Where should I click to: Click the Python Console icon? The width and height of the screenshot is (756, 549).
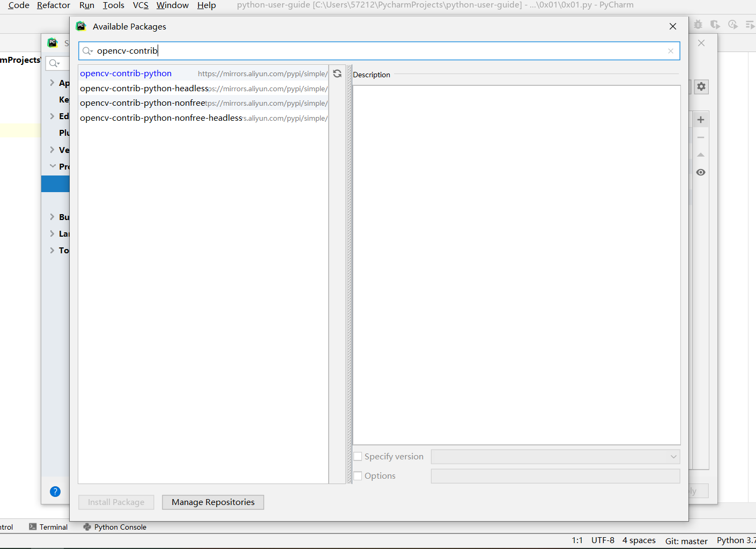coord(87,527)
